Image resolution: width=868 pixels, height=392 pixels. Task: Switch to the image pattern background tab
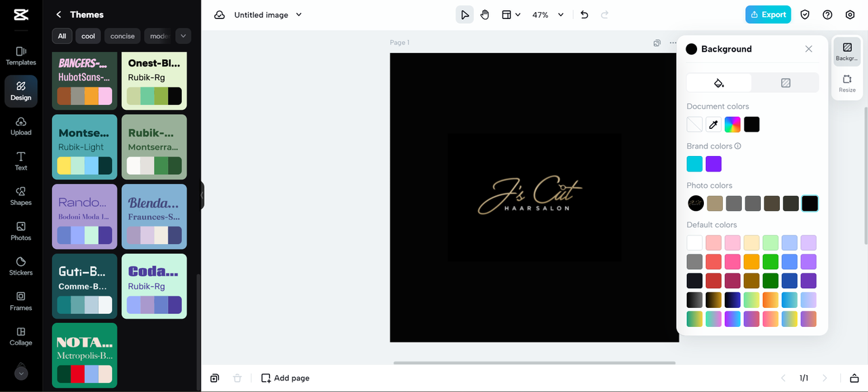click(785, 83)
